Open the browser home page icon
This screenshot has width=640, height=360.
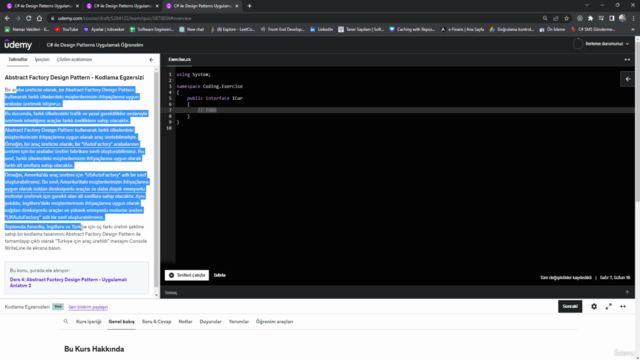[x=39, y=18]
